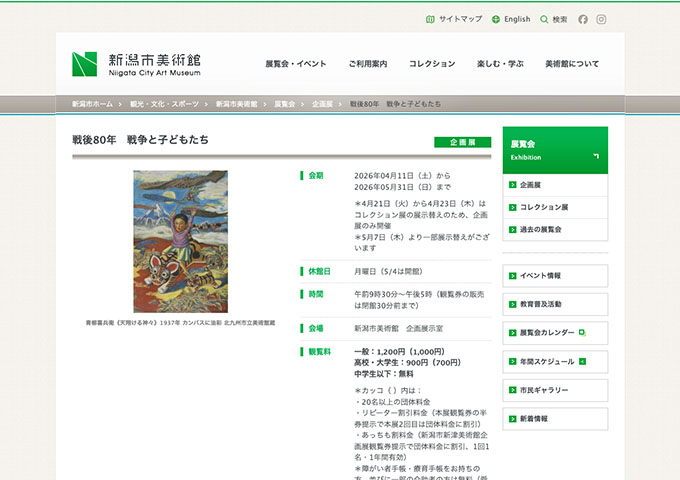Open the 展覧会 Exhibition sidebar header
The width and height of the screenshot is (680, 480).
point(555,150)
